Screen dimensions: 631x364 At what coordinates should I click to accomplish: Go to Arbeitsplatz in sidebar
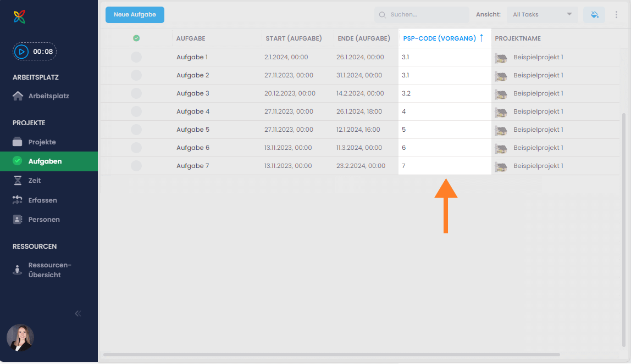tap(49, 96)
